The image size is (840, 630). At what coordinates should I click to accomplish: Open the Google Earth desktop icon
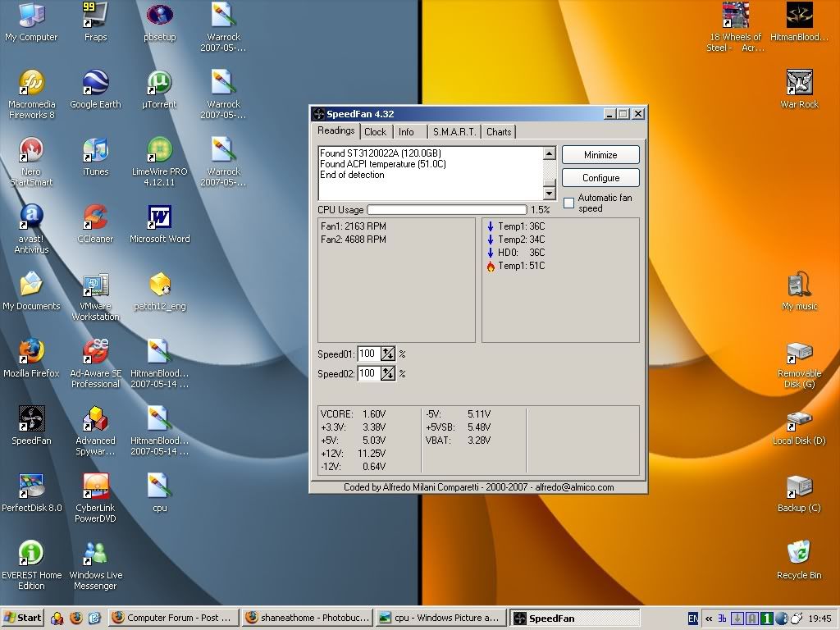95,83
